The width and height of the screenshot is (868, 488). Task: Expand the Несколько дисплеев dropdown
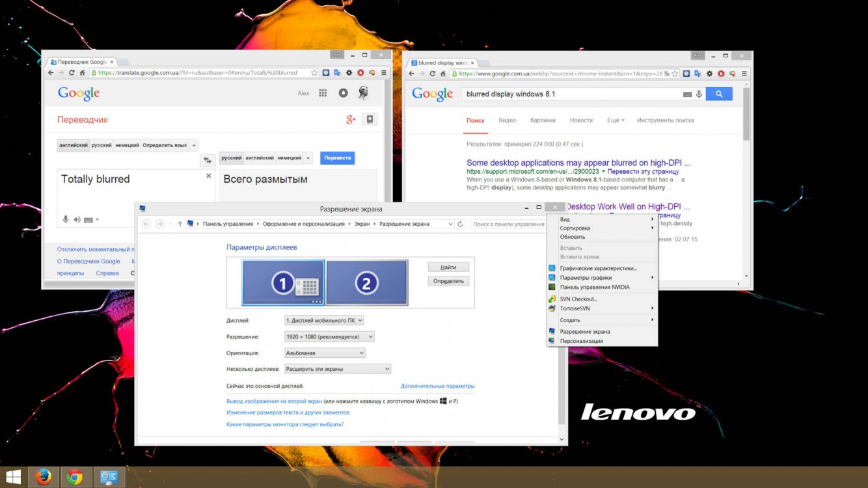coord(337,369)
